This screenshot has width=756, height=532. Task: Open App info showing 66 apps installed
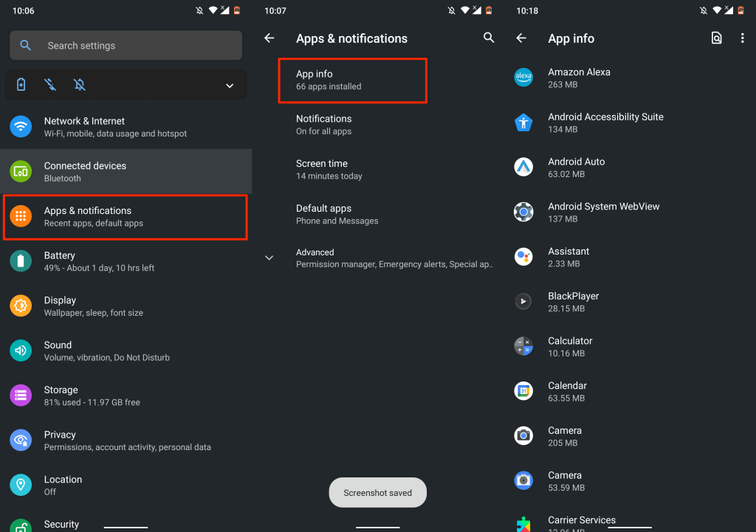[352, 80]
